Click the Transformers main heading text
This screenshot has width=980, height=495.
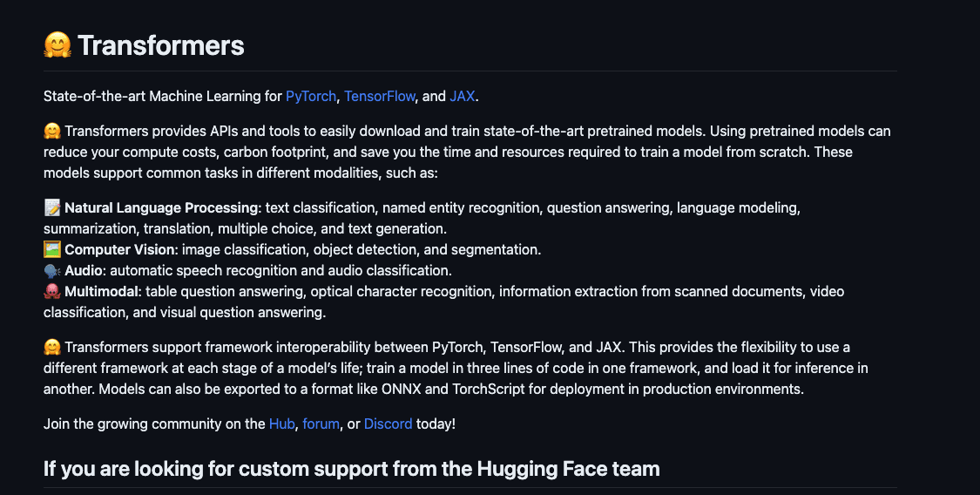161,45
